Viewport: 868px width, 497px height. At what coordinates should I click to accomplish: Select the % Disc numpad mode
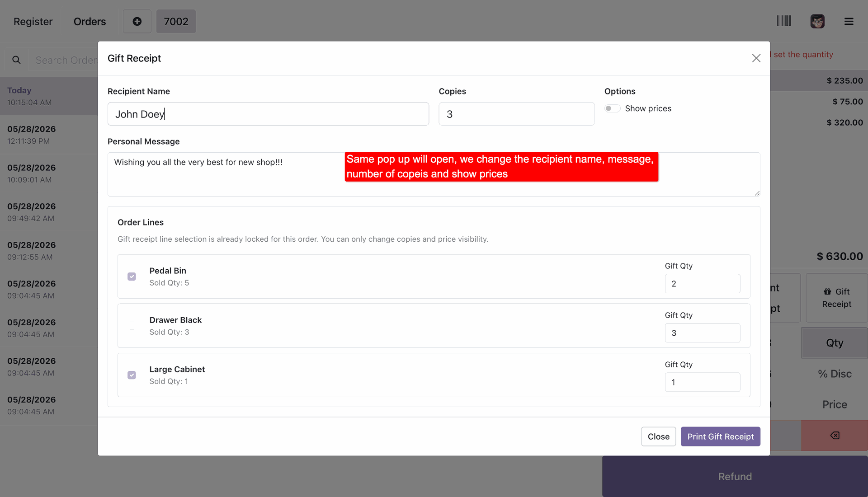[x=835, y=374]
